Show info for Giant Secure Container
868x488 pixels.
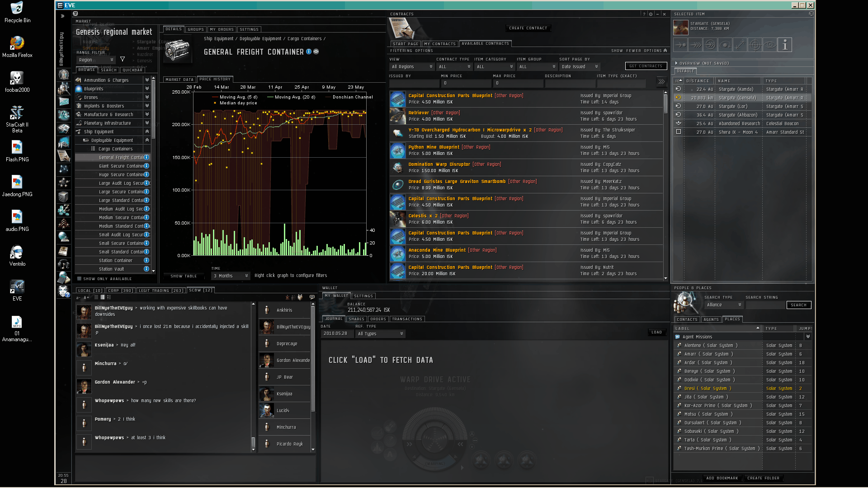click(x=146, y=166)
